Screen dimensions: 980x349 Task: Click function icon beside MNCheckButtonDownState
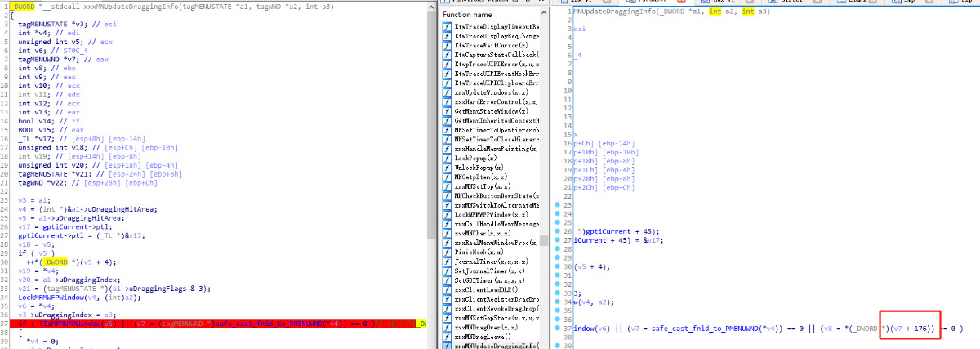447,195
